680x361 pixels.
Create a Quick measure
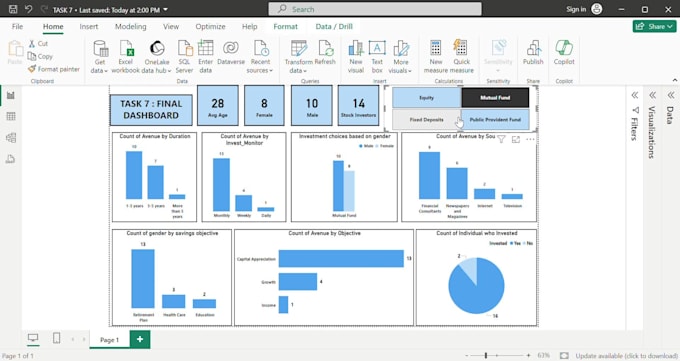pyautogui.click(x=461, y=57)
